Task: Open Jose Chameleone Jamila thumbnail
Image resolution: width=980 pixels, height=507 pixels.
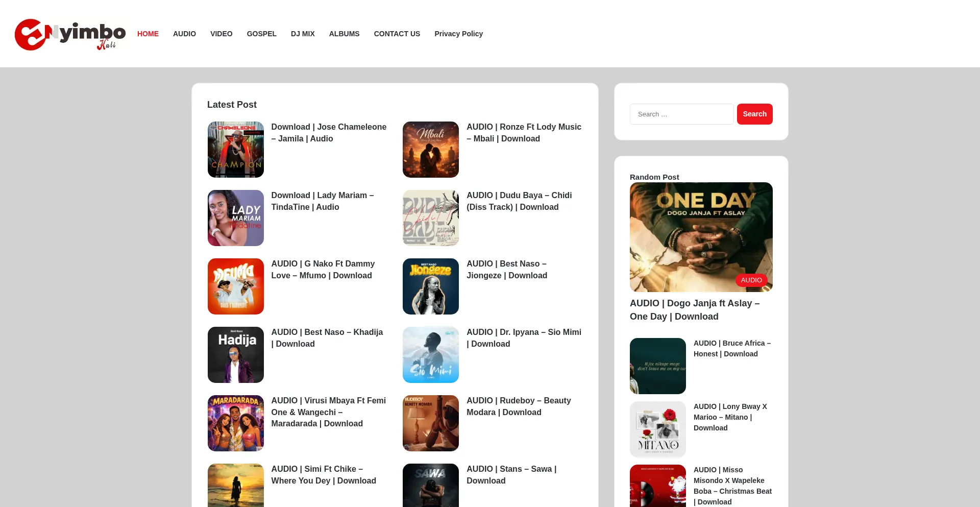Action: click(x=236, y=150)
